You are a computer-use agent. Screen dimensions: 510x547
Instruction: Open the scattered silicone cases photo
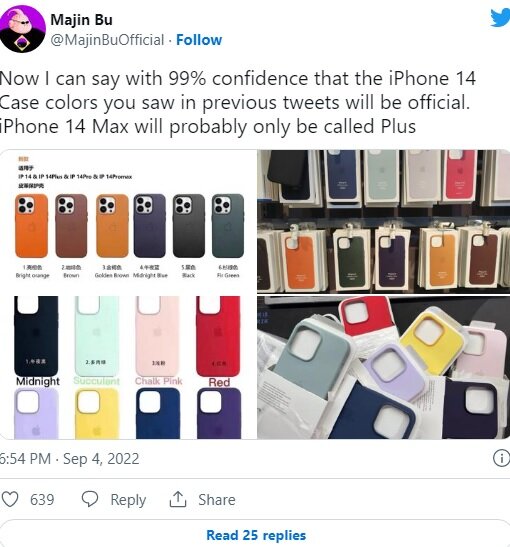[x=384, y=367]
